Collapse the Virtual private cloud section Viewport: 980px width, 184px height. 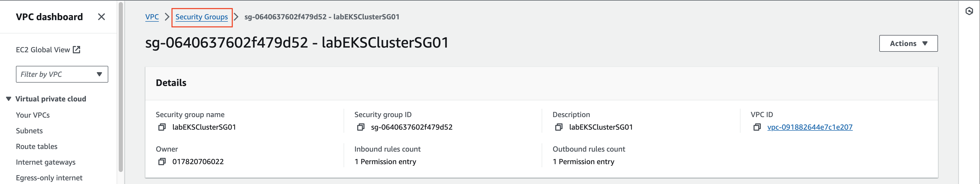coord(9,99)
